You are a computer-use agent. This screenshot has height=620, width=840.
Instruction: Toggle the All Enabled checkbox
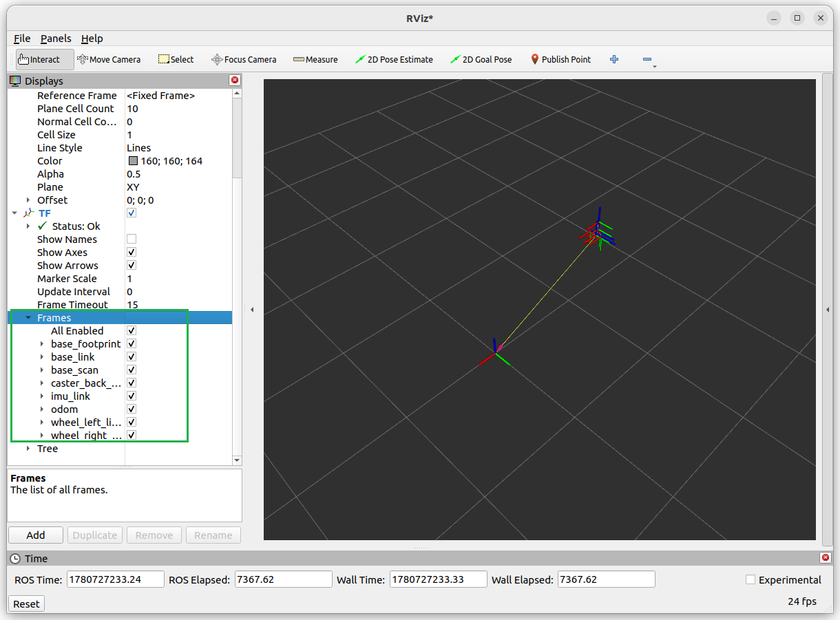(x=132, y=331)
